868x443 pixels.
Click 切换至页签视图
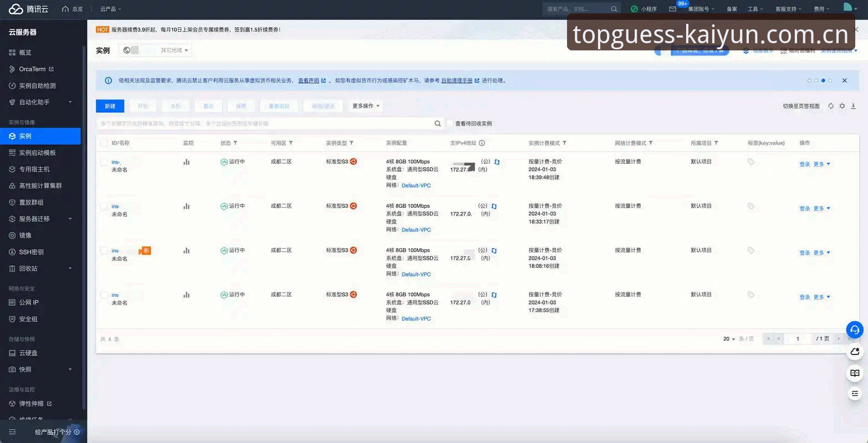[801, 106]
